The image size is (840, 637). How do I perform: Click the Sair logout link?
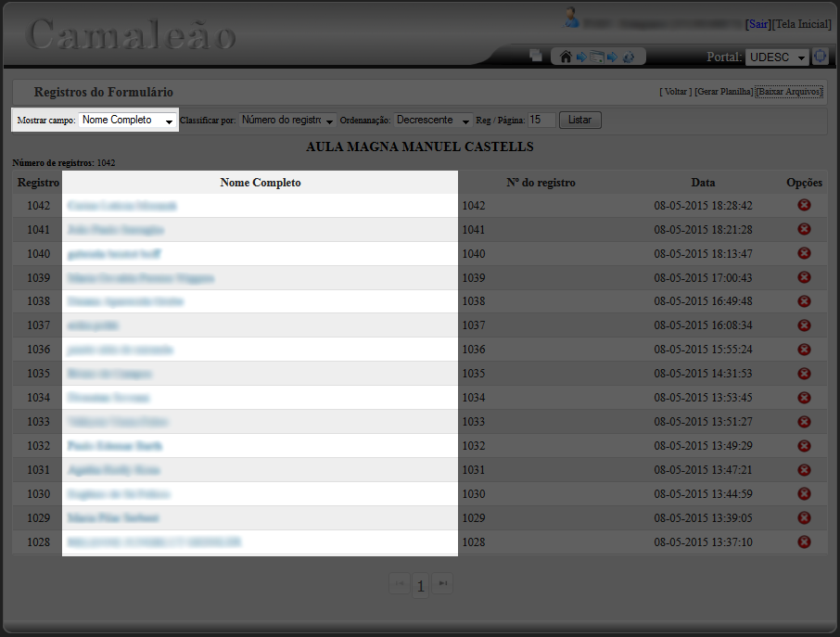pos(758,24)
